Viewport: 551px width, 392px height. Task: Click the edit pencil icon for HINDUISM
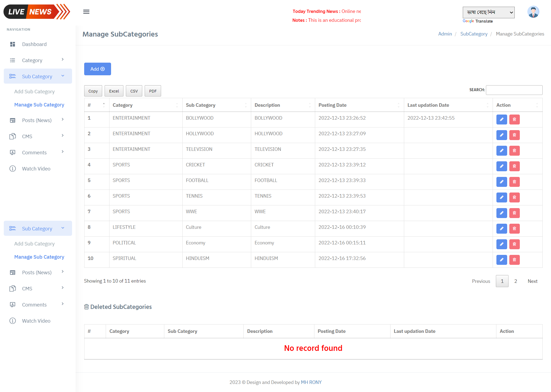[501, 260]
